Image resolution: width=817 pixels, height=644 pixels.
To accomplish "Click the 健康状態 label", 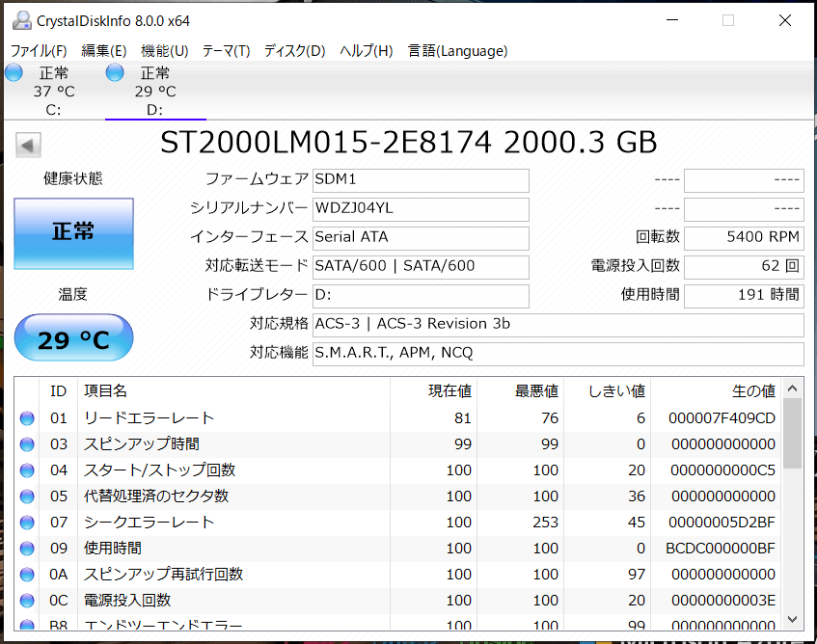I will click(x=73, y=178).
